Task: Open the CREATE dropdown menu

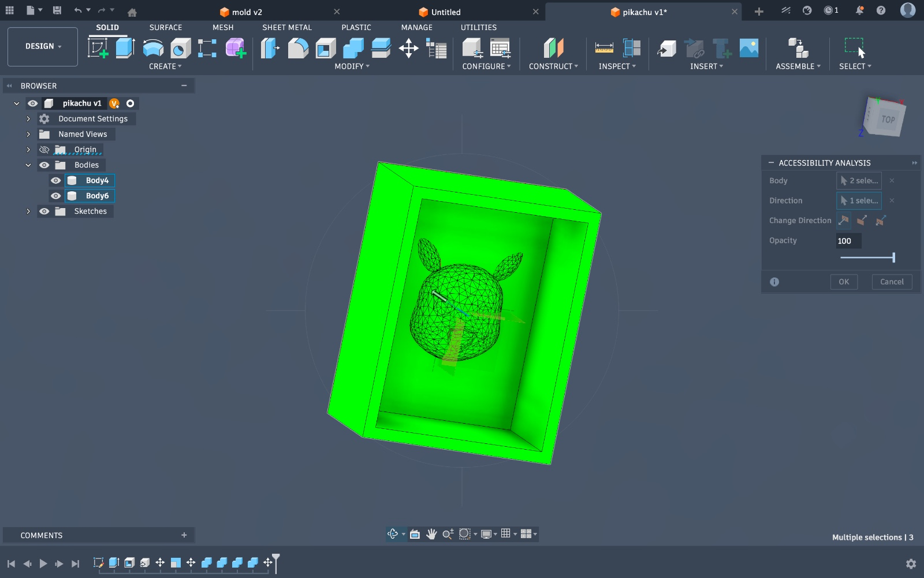Action: (165, 66)
